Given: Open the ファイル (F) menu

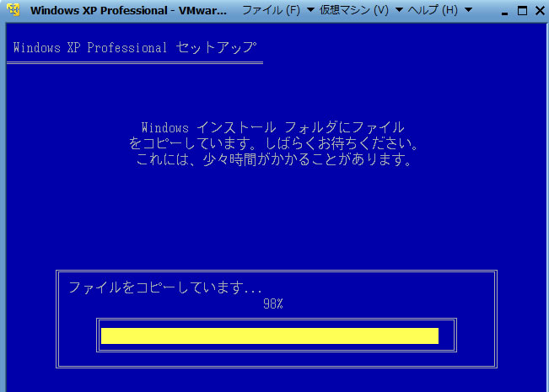Looking at the screenshot, I should click(272, 10).
